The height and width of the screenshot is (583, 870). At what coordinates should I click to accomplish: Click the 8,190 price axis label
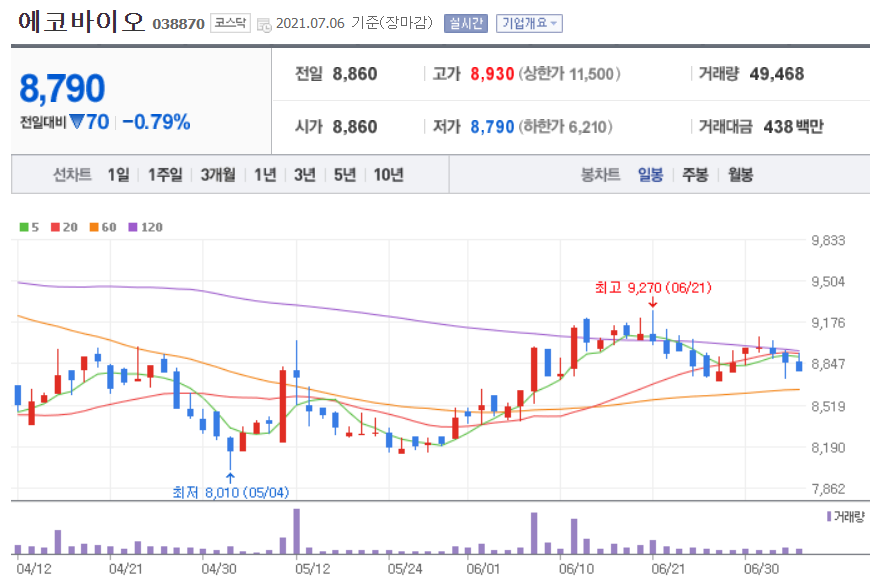(x=828, y=447)
